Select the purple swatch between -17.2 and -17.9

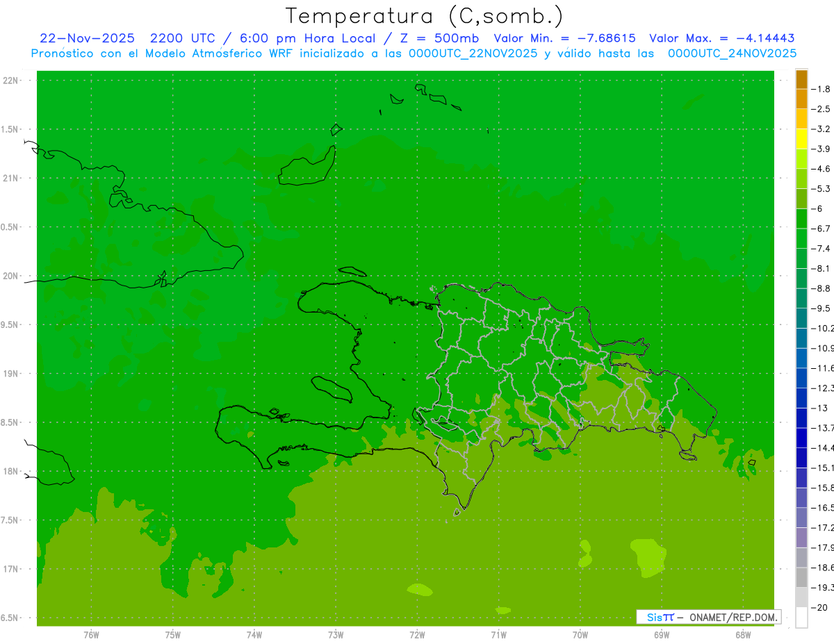pos(801,538)
